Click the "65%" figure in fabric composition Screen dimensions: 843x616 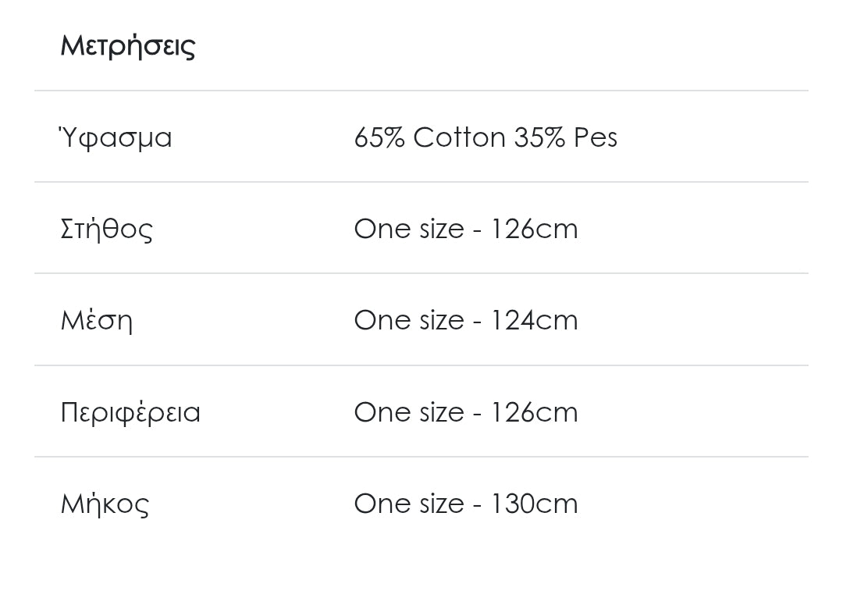[x=379, y=137]
